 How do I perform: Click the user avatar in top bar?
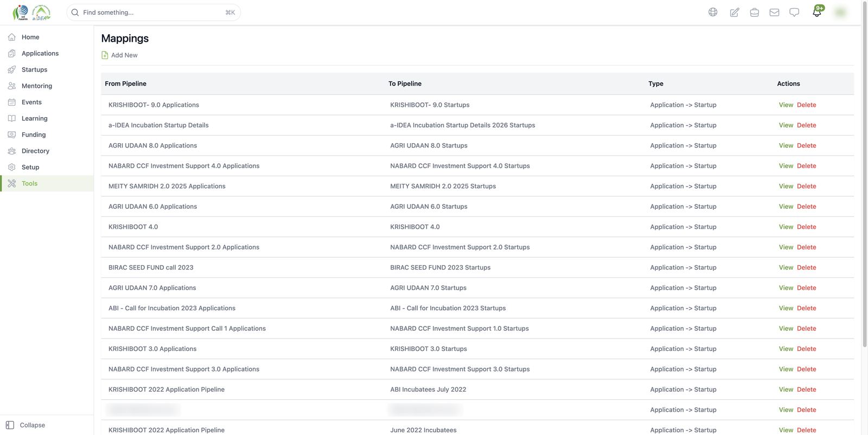tap(840, 12)
